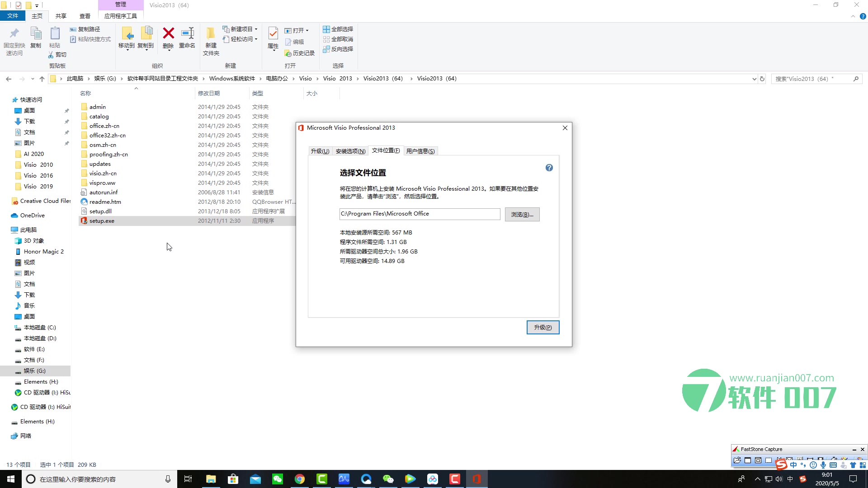Image resolution: width=868 pixels, height=488 pixels.
Task: Expand recent locations dropdown arrow
Action: (x=32, y=79)
